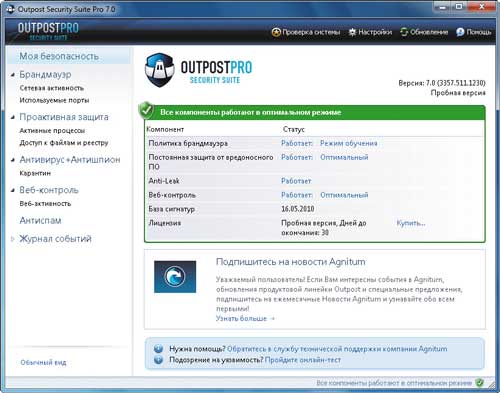Click 'Оптимальный' for malware protection row
The image size is (500, 393).
click(344, 157)
